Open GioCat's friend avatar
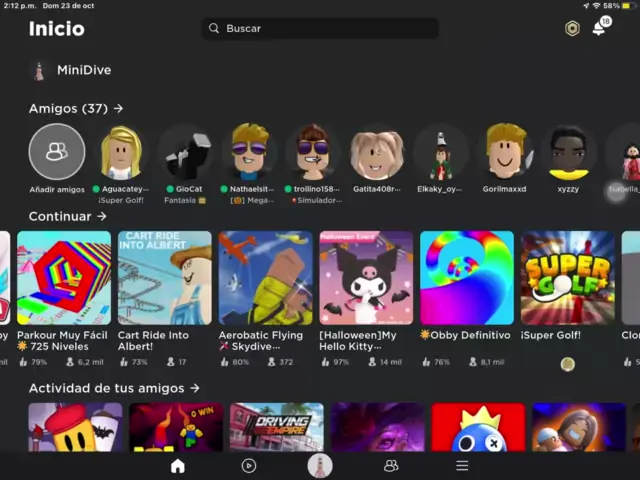This screenshot has height=480, width=640. click(x=184, y=153)
